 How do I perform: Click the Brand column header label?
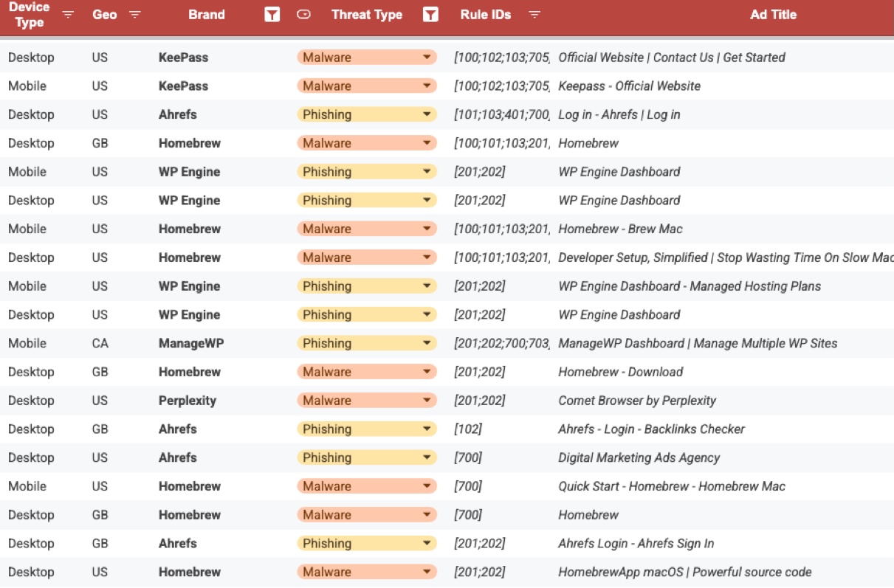tap(207, 15)
